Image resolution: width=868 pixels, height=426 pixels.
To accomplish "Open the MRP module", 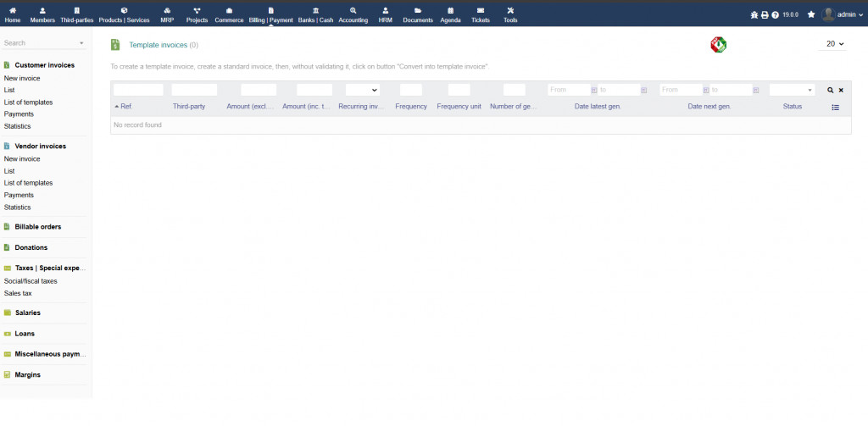I will (x=167, y=15).
